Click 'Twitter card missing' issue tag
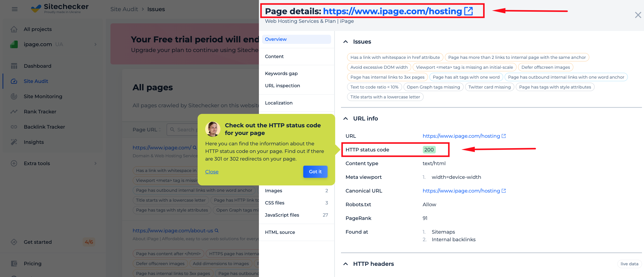 pyautogui.click(x=489, y=87)
